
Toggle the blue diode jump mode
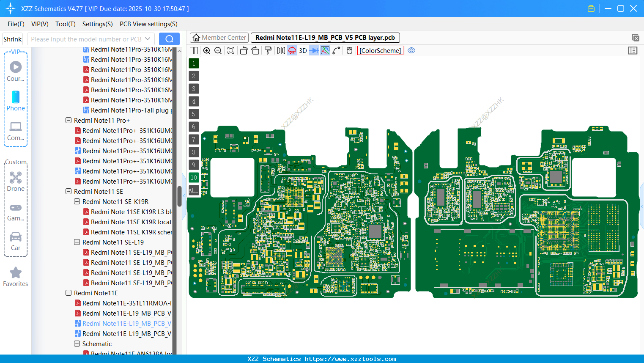313,50
